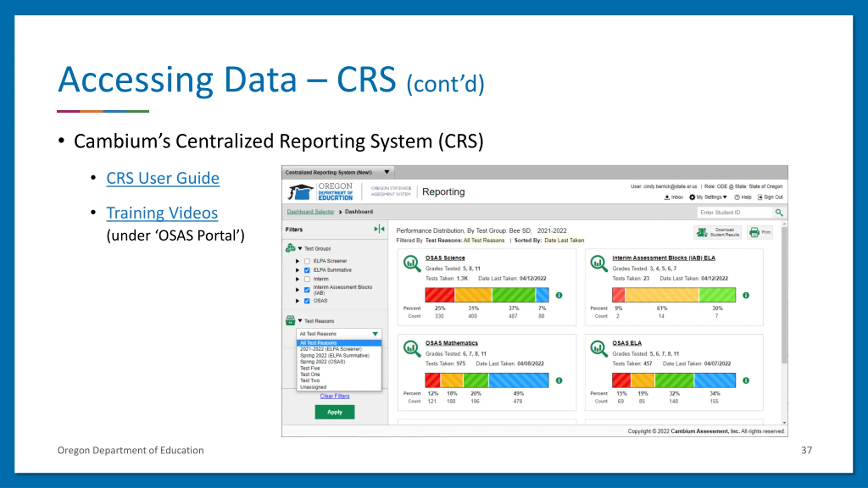
Task: Enable the ELPA Screener checkbox
Action: pyautogui.click(x=307, y=261)
